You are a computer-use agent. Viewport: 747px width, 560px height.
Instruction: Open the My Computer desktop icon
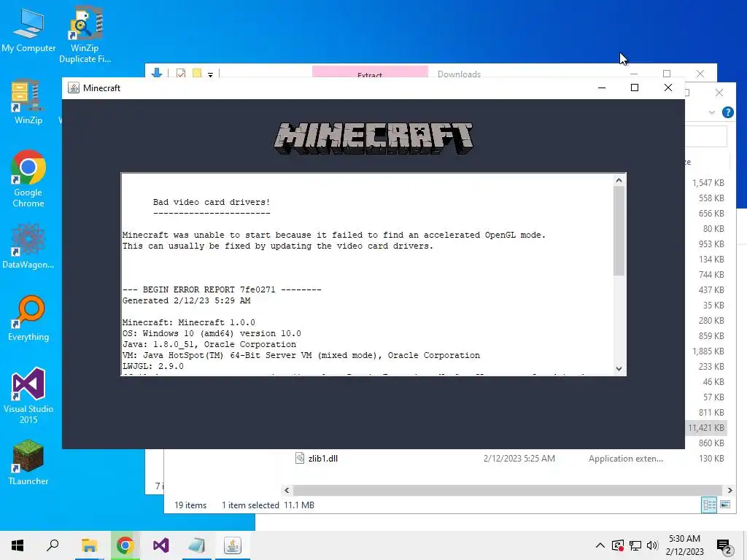point(28,31)
